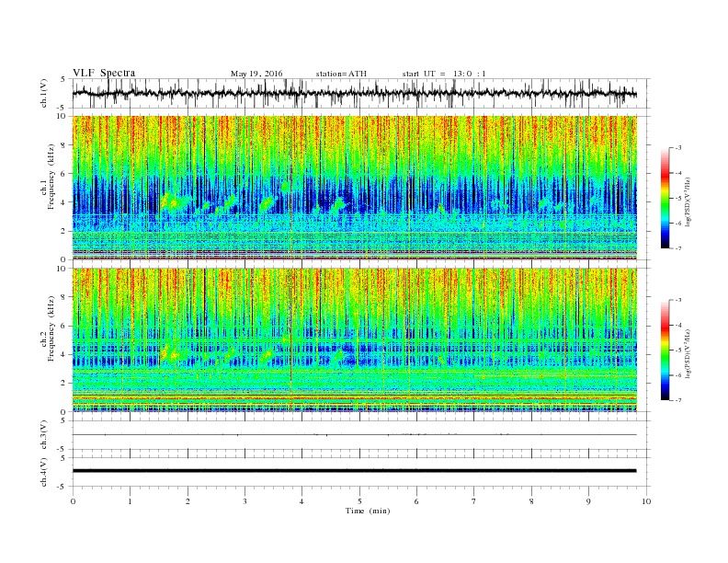Click the "-3" value on ch.2 colorbar
This screenshot has height=563, width=728.
pos(677,300)
